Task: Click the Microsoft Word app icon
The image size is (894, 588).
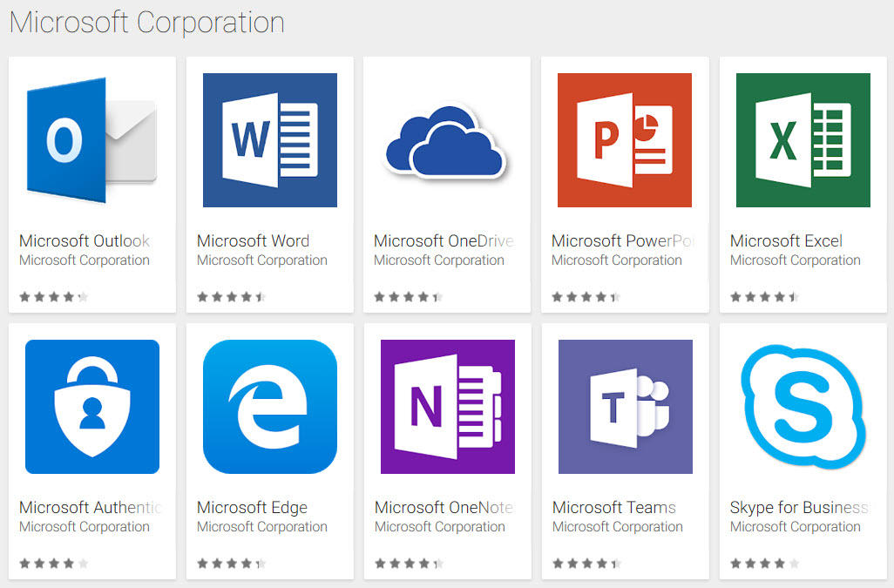Action: (269, 140)
